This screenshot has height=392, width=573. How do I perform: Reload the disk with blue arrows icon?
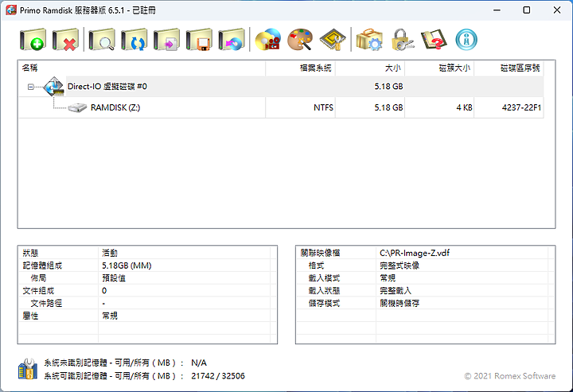pyautogui.click(x=134, y=40)
